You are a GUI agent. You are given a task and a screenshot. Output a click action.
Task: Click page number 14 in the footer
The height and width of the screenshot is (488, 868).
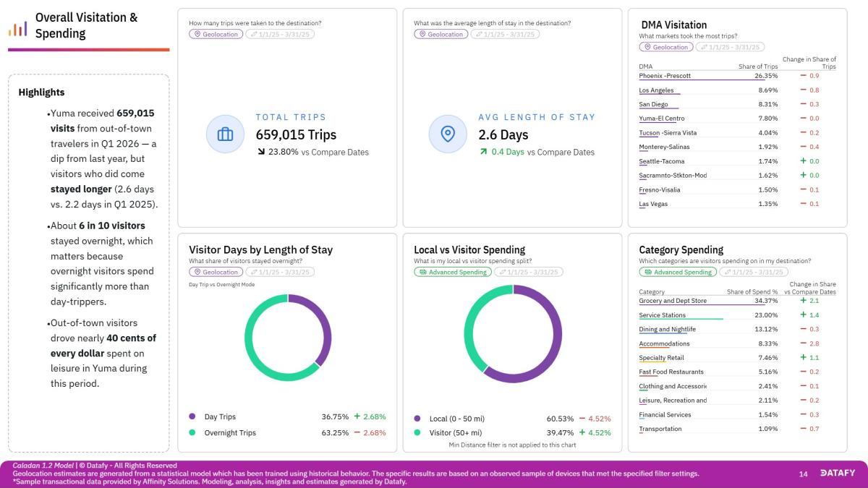click(803, 474)
